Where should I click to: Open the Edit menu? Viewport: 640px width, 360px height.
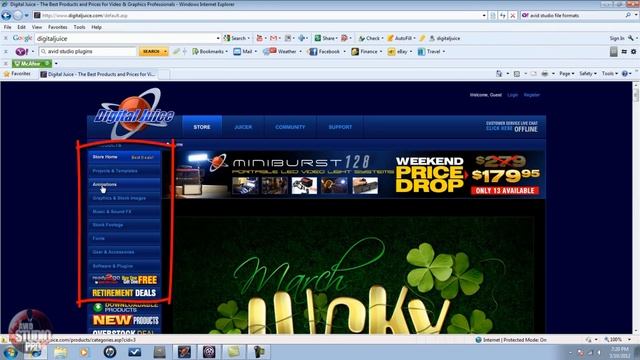[x=22, y=27]
